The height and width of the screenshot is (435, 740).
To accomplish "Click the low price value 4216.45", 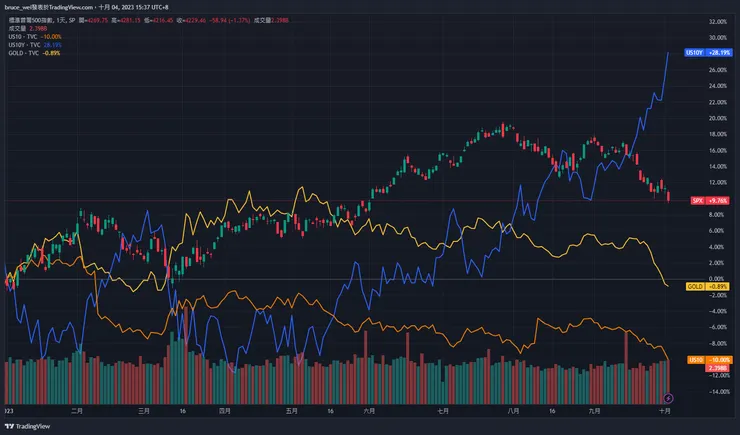I will pyautogui.click(x=161, y=20).
